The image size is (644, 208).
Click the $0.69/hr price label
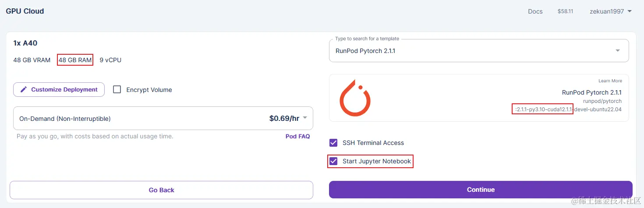(284, 118)
